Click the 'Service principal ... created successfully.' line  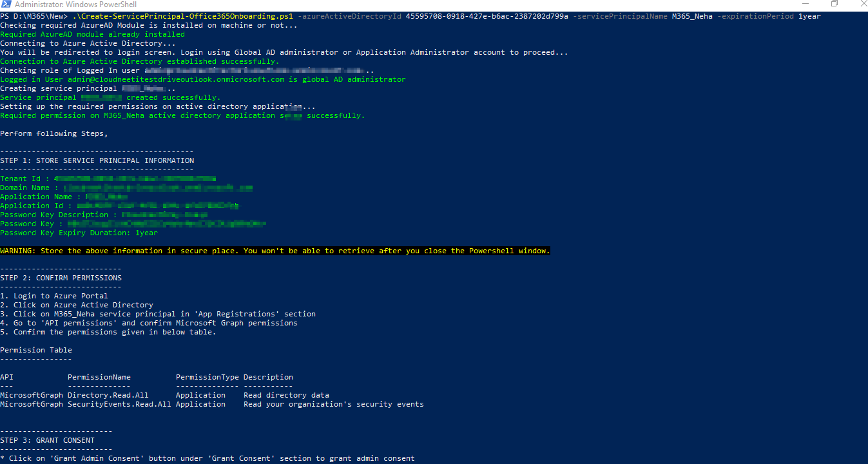pos(110,97)
